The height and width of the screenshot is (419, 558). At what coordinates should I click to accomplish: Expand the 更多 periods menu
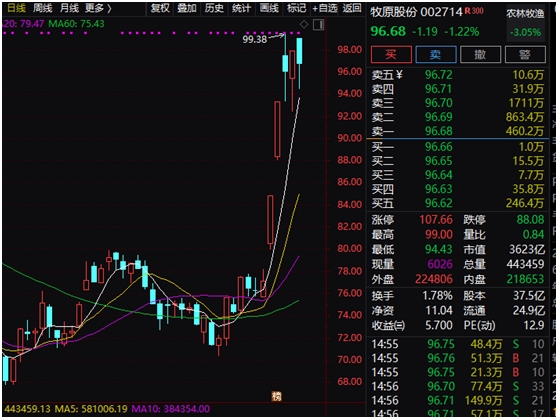coord(98,8)
